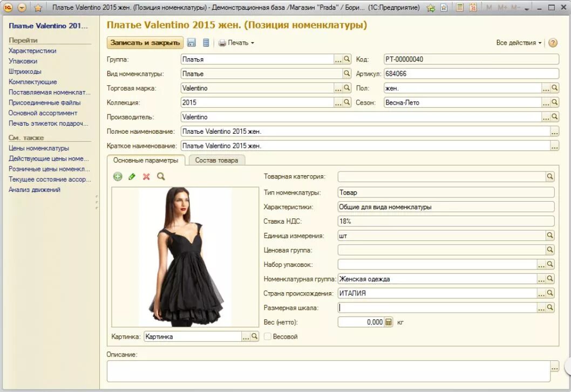571x392 pixels.
Task: Open the calendar icon in title bar
Action: point(473,8)
